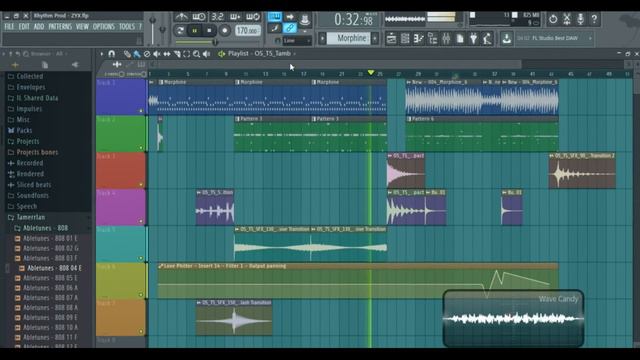Select the delete tool in Playlist
The height and width of the screenshot is (360, 640).
pyautogui.click(x=147, y=54)
